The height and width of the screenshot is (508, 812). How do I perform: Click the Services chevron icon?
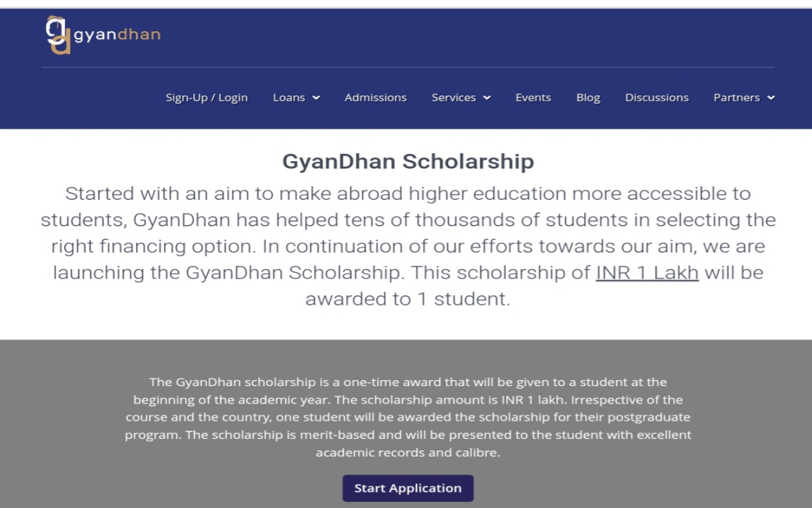(488, 98)
